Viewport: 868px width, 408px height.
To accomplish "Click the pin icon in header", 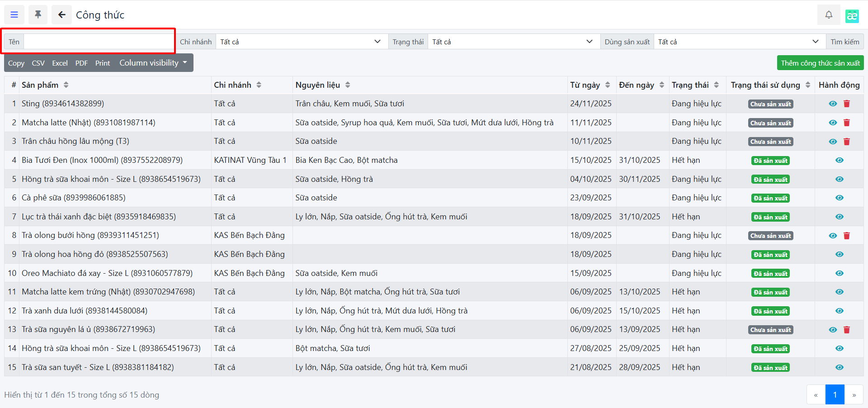I will pyautogui.click(x=38, y=15).
